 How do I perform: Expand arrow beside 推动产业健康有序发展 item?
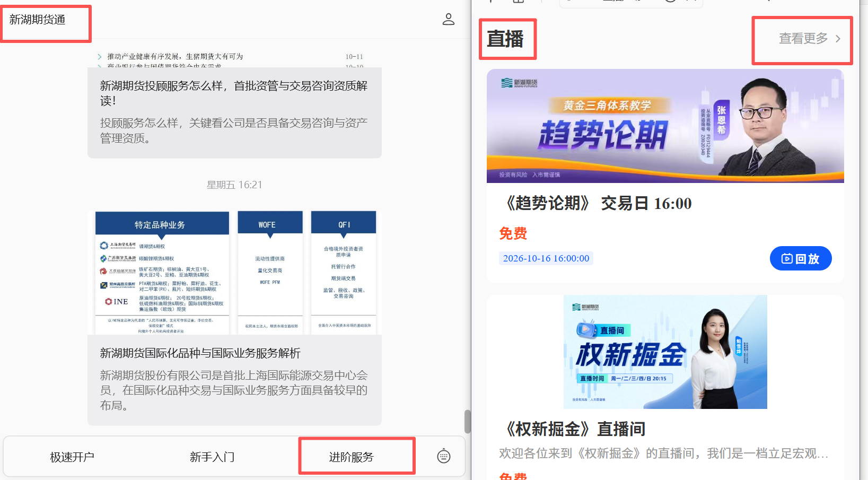(x=100, y=56)
